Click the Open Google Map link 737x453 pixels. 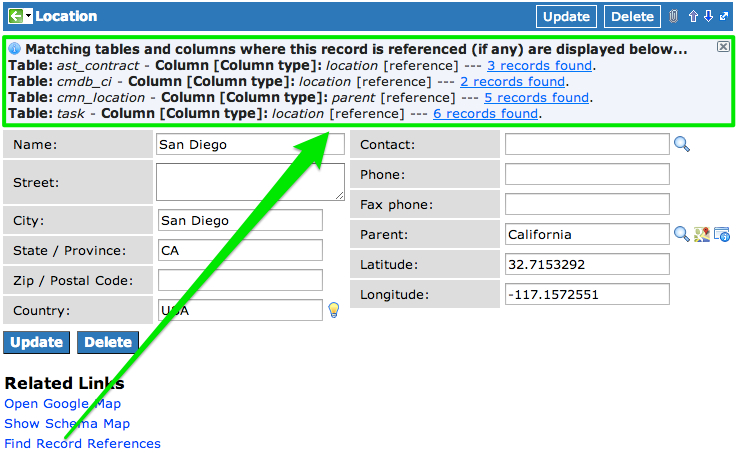(62, 403)
